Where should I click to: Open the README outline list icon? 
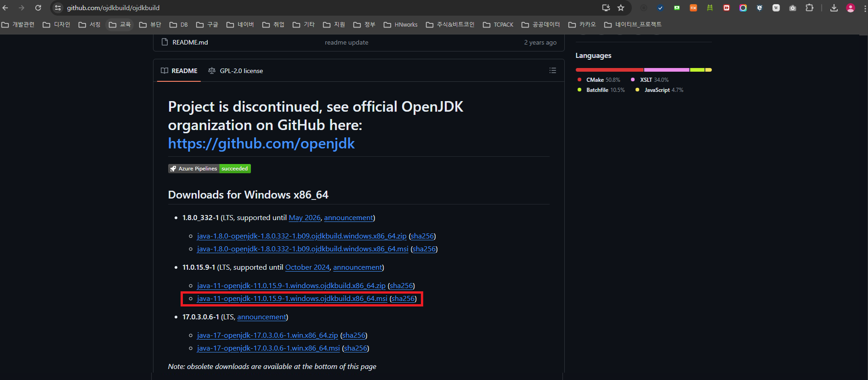pos(553,70)
